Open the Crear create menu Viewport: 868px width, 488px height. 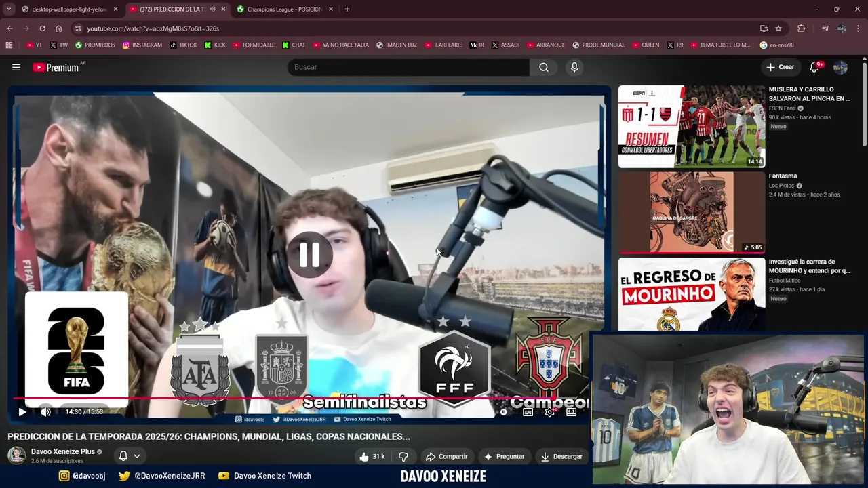pyautogui.click(x=780, y=67)
